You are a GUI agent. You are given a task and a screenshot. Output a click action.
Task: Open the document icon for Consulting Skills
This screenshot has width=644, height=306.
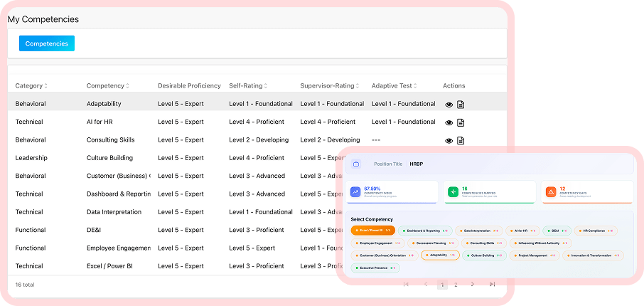[461, 141]
